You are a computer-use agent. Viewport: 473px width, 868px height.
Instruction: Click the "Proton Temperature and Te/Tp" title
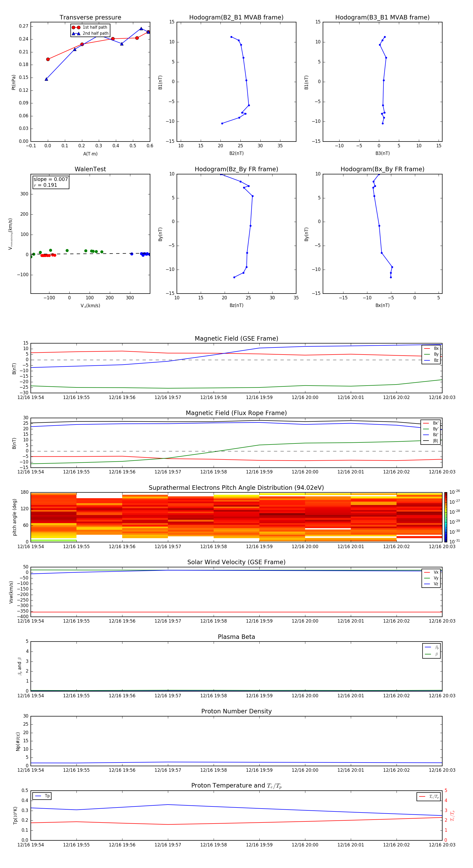(236, 786)
